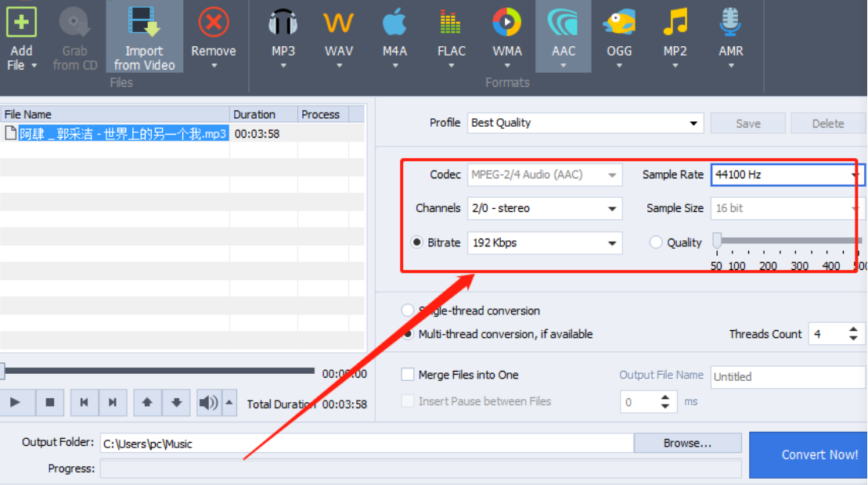868x485 pixels.
Task: Click the Delete profile button
Action: tap(827, 124)
